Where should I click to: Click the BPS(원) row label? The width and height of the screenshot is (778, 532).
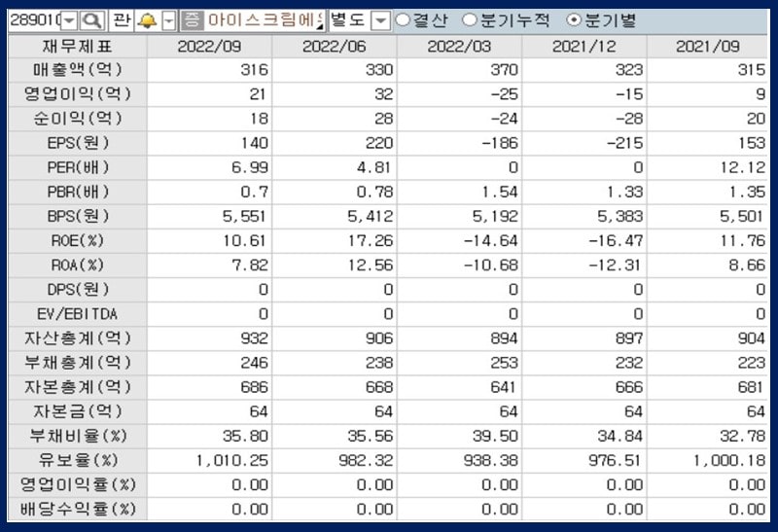pyautogui.click(x=78, y=216)
